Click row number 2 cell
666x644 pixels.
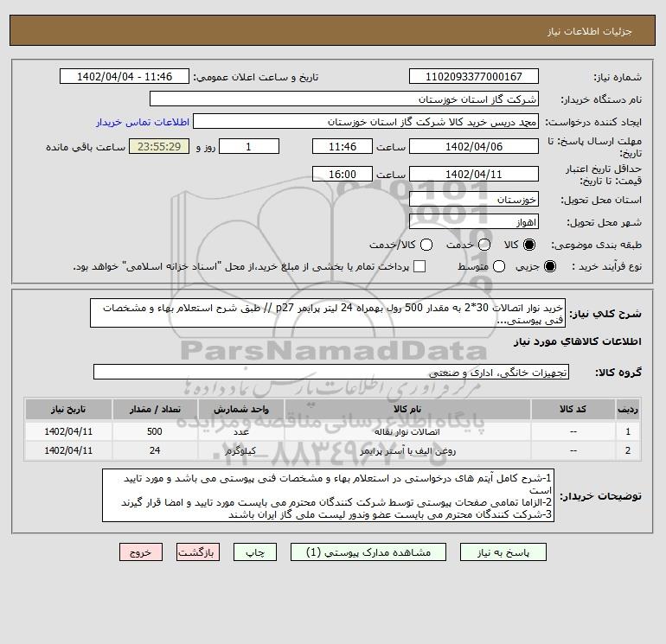pos(628,451)
